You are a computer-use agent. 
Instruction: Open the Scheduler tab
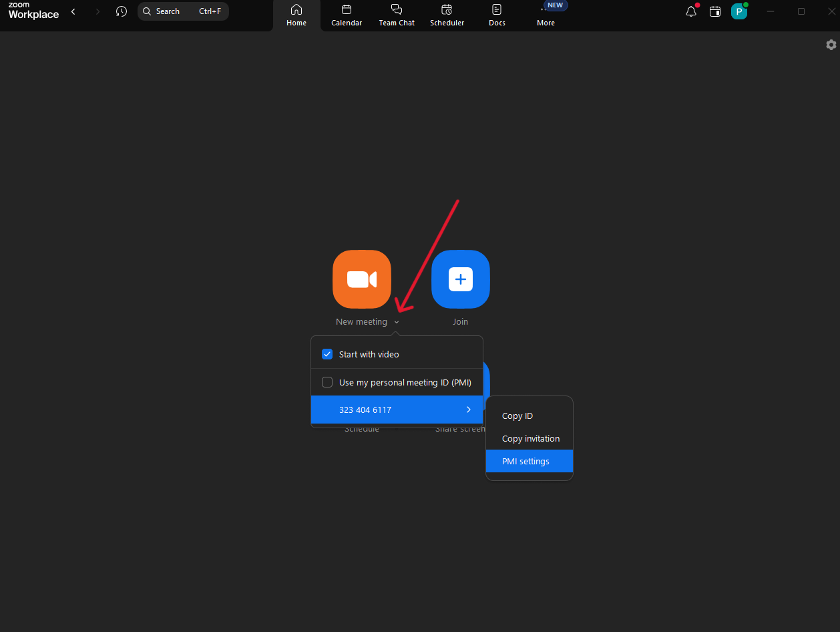click(x=447, y=15)
